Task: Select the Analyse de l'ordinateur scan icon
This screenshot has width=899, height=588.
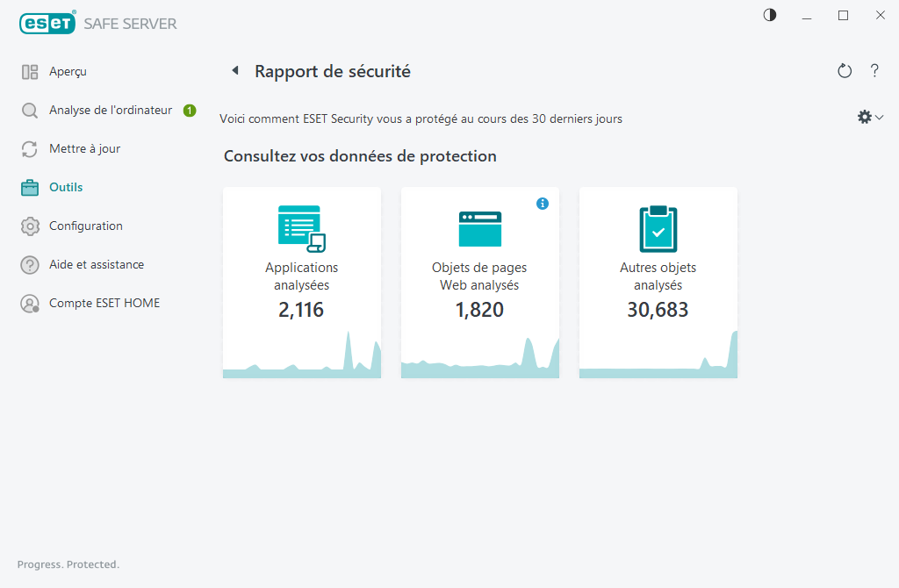Action: point(29,110)
